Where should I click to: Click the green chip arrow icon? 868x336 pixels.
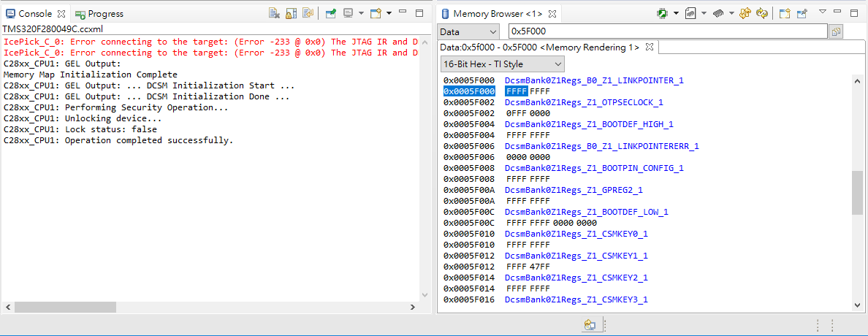click(663, 13)
